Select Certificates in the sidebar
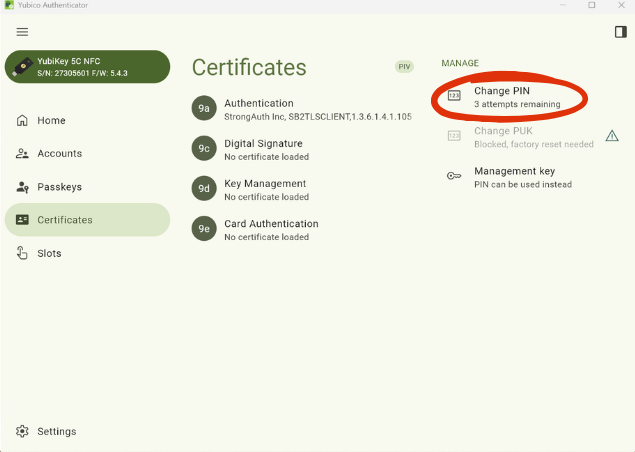This screenshot has height=452, width=635. click(87, 220)
